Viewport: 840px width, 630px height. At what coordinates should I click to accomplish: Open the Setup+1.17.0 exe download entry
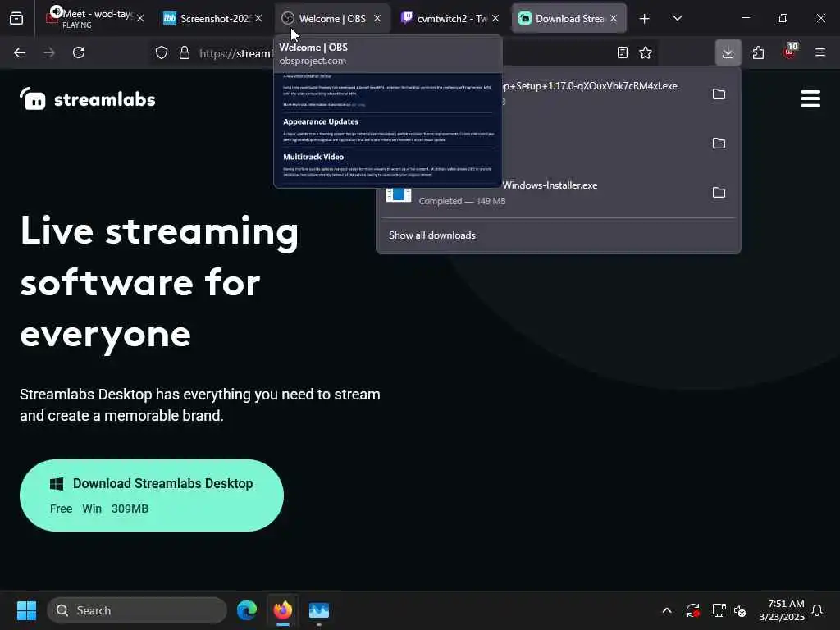(x=589, y=93)
